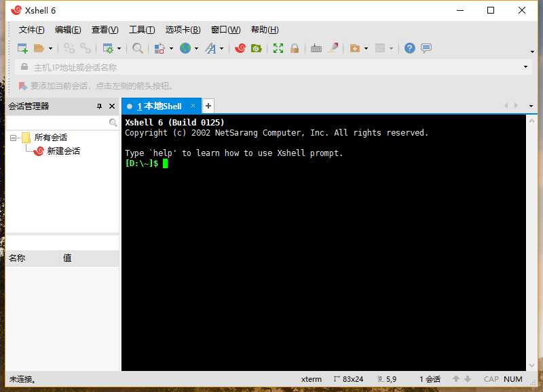Screen dimensions: 543x392
Task: Collapse the 所有会话 tree node
Action: (13, 138)
